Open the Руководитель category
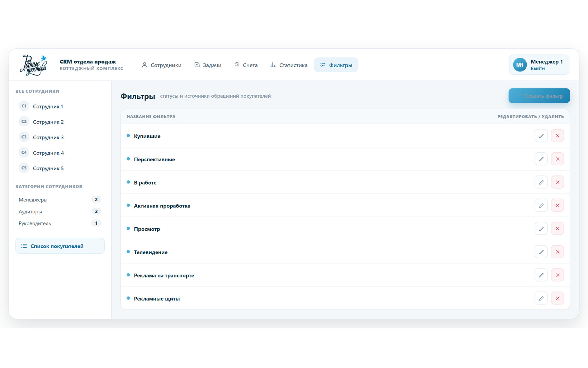This screenshot has height=368, width=588. pos(60,223)
